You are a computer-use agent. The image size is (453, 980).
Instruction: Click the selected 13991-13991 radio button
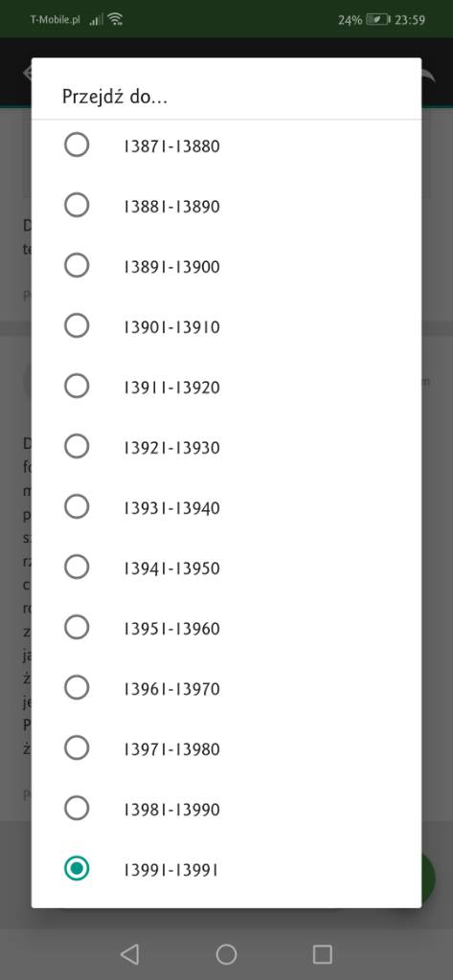pos(77,868)
